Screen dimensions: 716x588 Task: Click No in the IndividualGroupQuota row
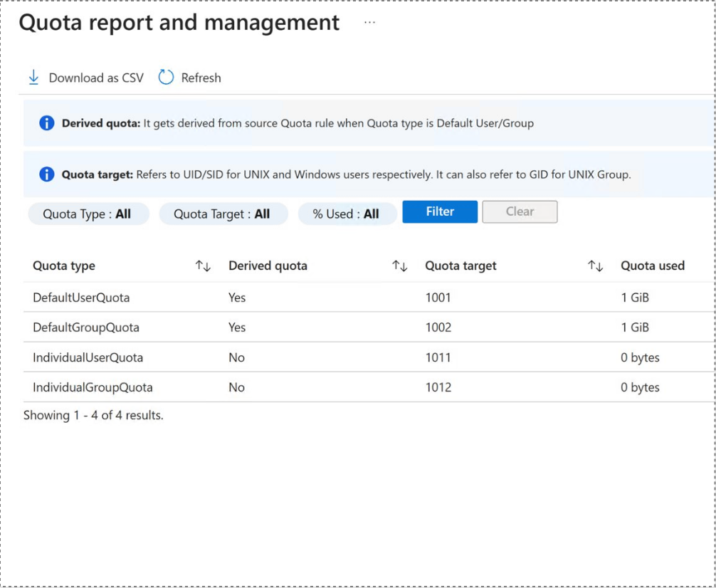[x=236, y=387]
